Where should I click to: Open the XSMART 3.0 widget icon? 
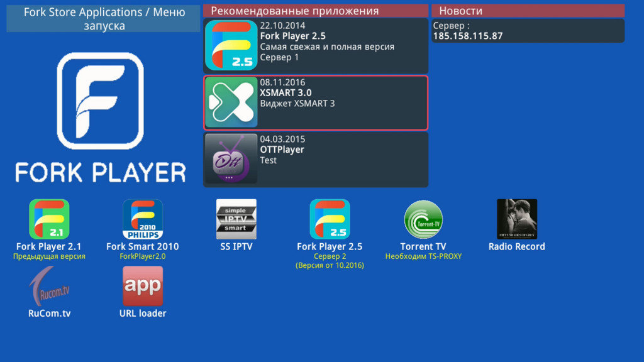click(x=231, y=102)
